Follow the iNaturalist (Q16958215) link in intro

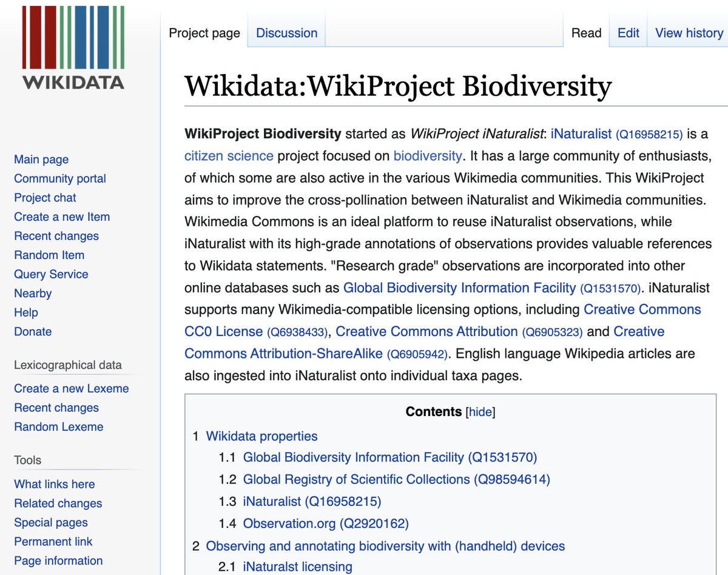(x=616, y=133)
